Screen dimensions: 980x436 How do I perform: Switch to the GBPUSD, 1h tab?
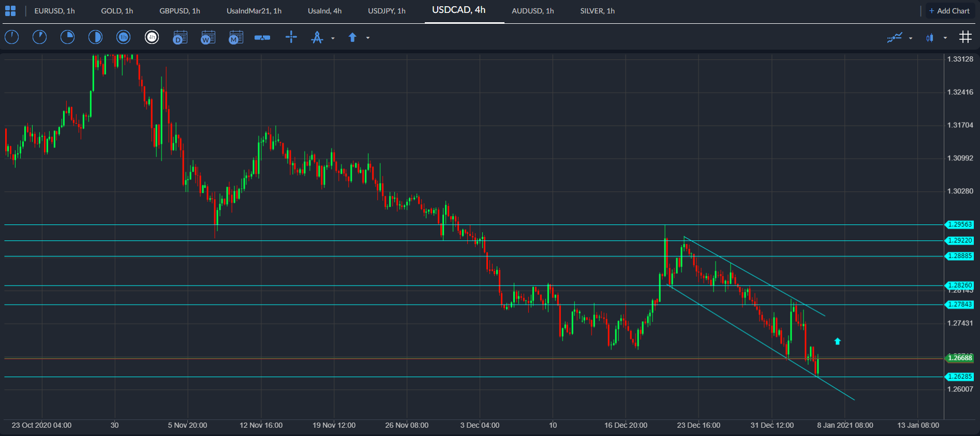[x=180, y=11]
